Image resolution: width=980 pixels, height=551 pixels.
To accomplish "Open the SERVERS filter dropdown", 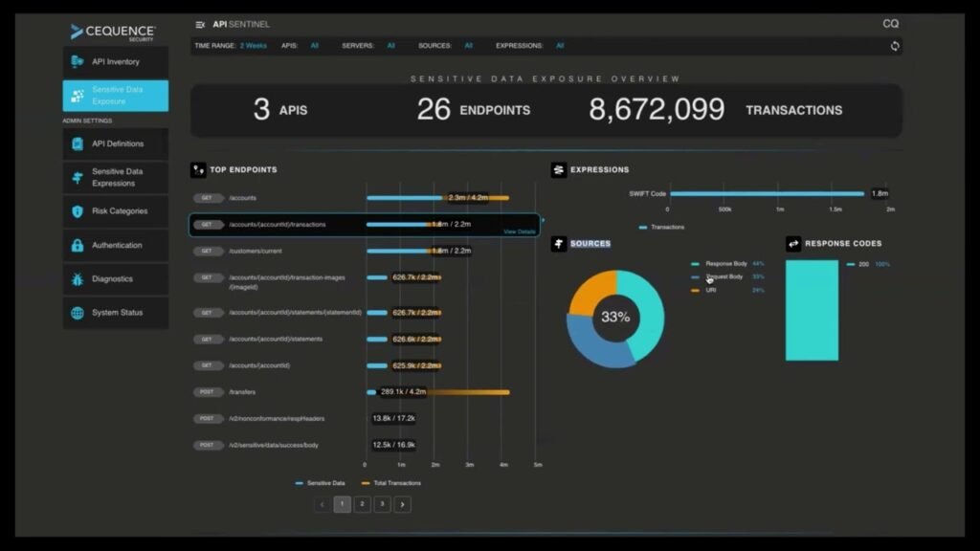I will click(x=389, y=45).
